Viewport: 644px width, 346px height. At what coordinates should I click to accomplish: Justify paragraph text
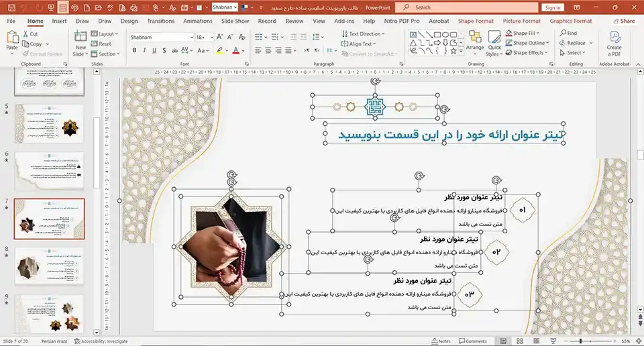pyautogui.click(x=288, y=50)
